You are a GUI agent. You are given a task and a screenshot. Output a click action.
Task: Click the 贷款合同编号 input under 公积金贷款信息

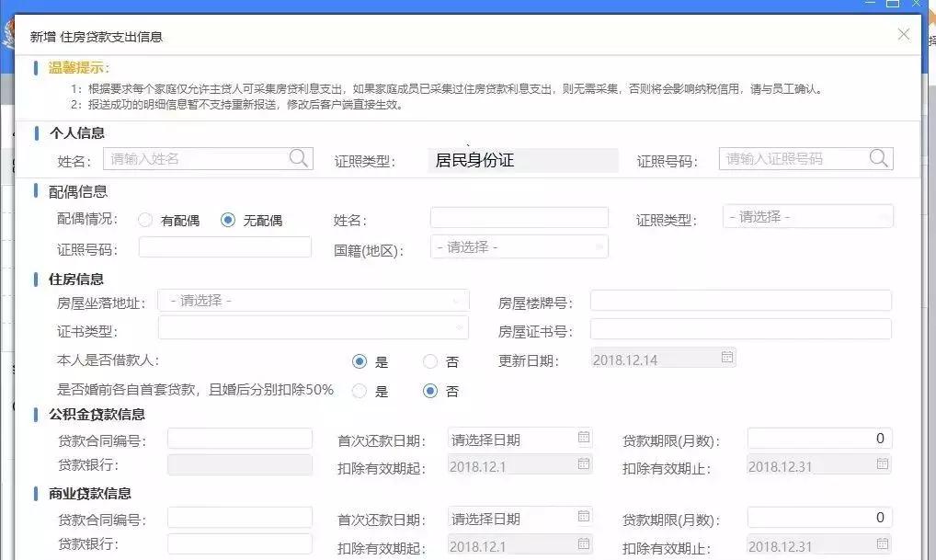pyautogui.click(x=239, y=439)
